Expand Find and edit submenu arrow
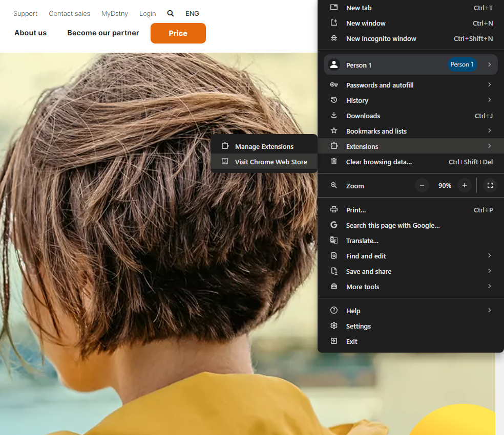504x435 pixels. [x=489, y=255]
